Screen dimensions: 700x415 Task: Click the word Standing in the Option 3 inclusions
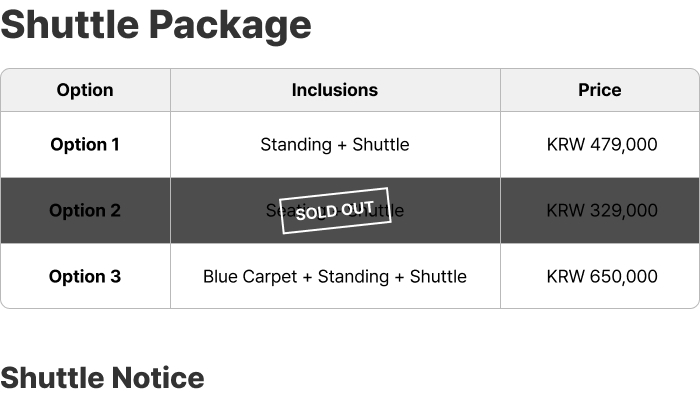(x=353, y=277)
